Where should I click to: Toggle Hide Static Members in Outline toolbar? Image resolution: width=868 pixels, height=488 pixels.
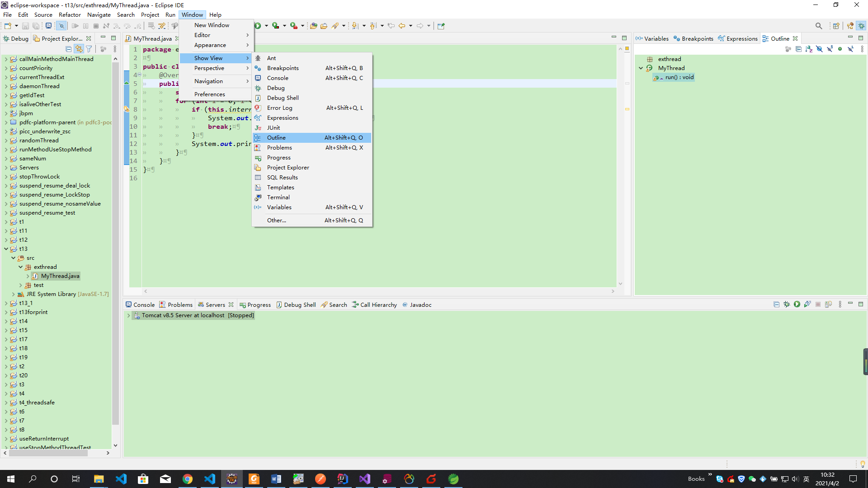point(830,49)
